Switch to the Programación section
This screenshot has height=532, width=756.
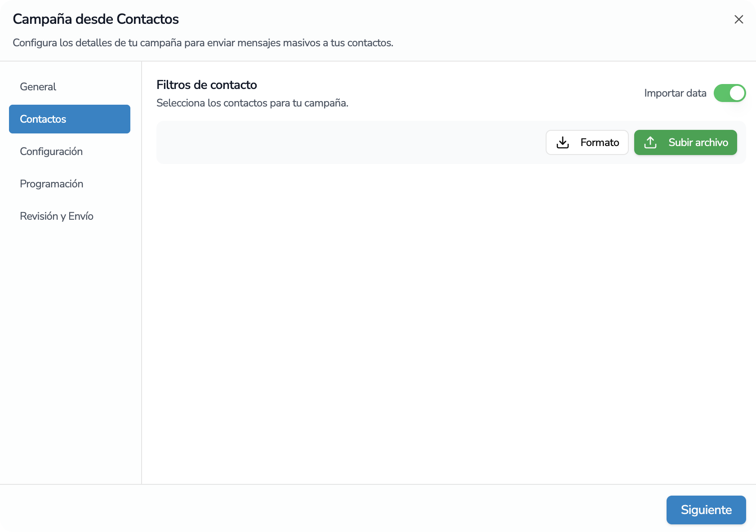pyautogui.click(x=70, y=184)
